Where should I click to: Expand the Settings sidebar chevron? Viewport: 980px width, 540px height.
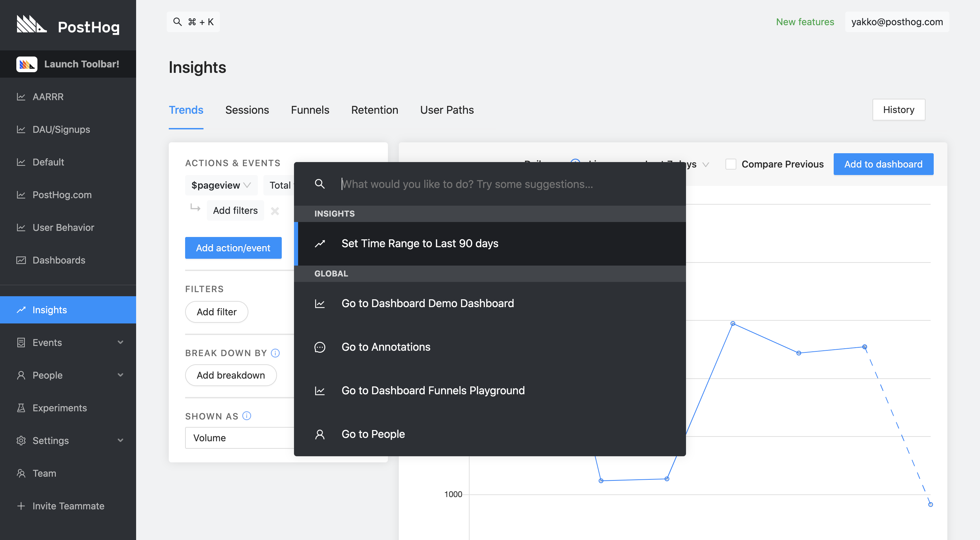click(x=120, y=441)
